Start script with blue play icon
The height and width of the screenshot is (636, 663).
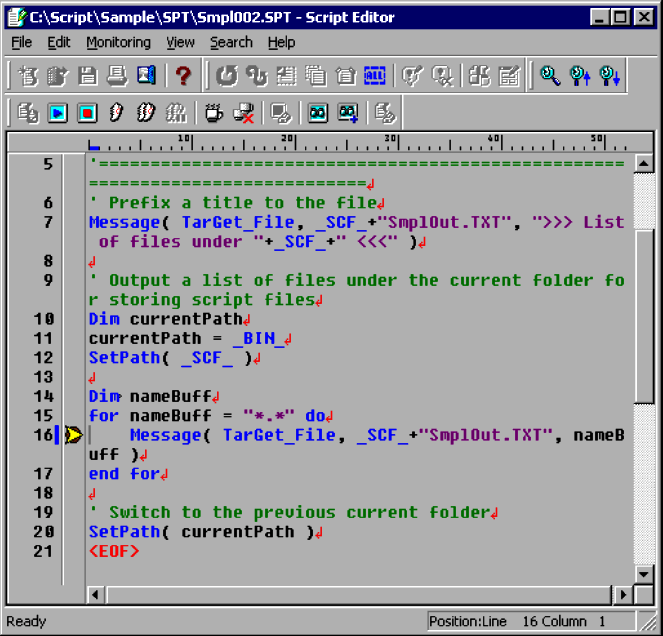[x=58, y=113]
